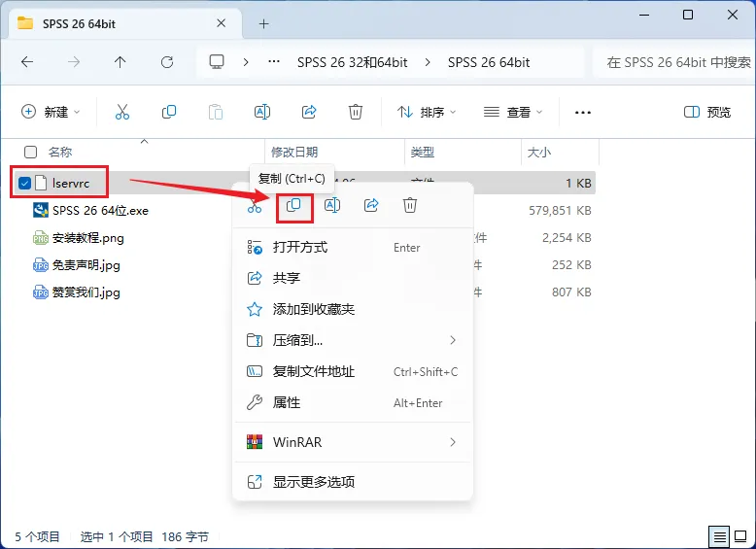756x549 pixels.
Task: Open the toolbar's three-dot more options
Action: click(583, 113)
